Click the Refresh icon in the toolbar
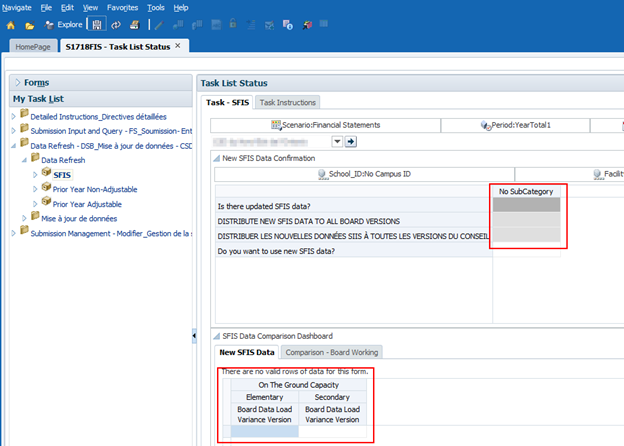Image resolution: width=624 pixels, height=446 pixels. point(116,23)
